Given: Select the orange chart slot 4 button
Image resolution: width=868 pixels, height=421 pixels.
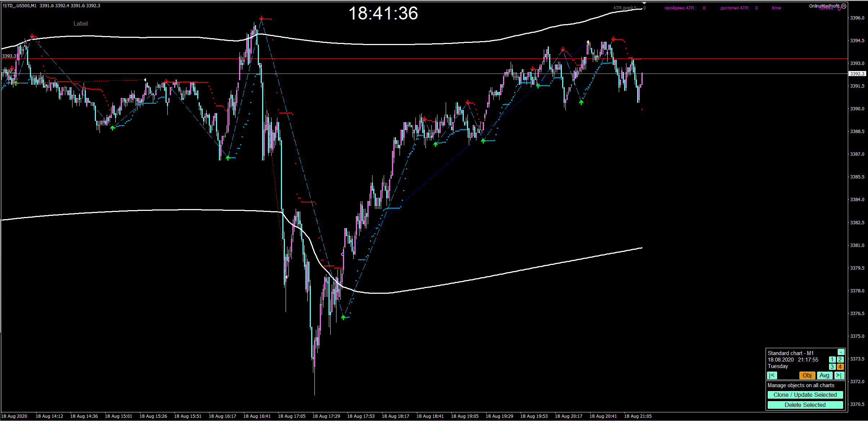Looking at the screenshot, I should (840, 367).
